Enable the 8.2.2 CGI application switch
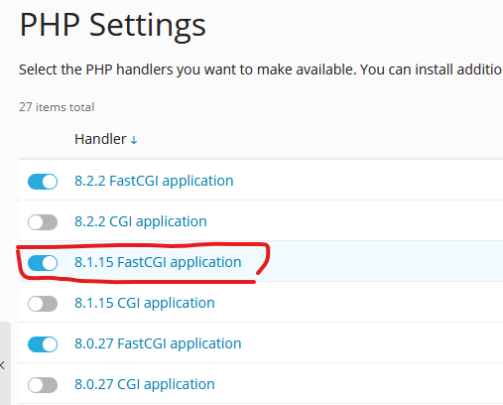This screenshot has height=405, width=503. (x=43, y=222)
